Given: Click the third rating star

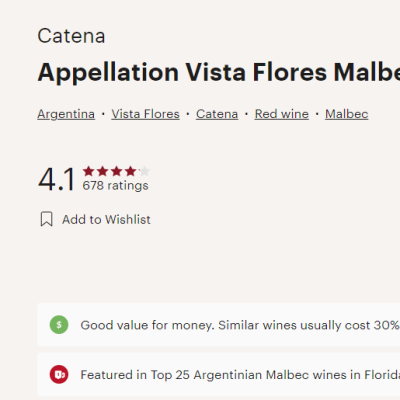Looking at the screenshot, I should 117,171.
